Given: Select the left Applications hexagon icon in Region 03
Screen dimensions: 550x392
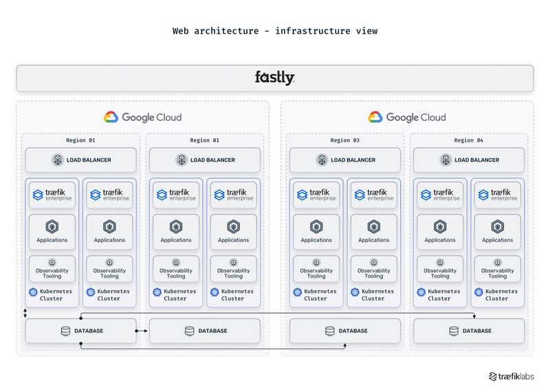Looking at the screenshot, I should [x=316, y=226].
